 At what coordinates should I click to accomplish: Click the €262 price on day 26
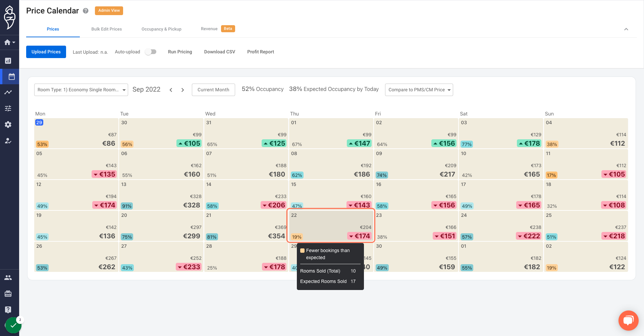107,267
